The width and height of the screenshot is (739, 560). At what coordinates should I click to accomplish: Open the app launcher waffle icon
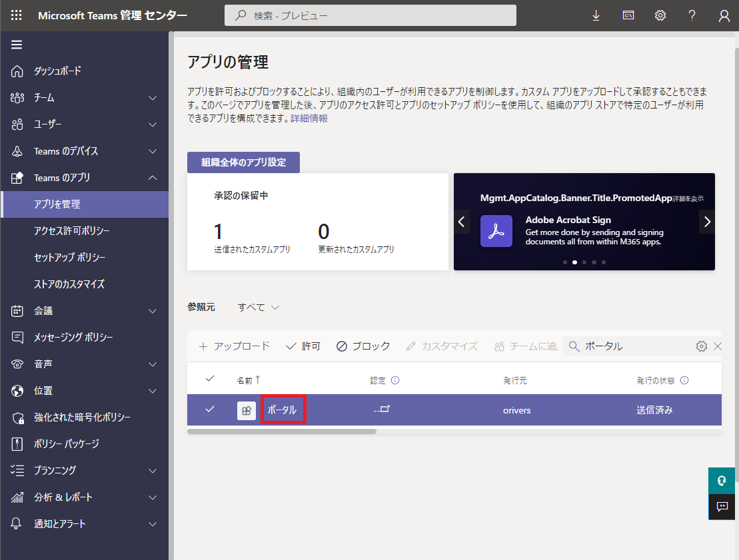click(x=17, y=15)
